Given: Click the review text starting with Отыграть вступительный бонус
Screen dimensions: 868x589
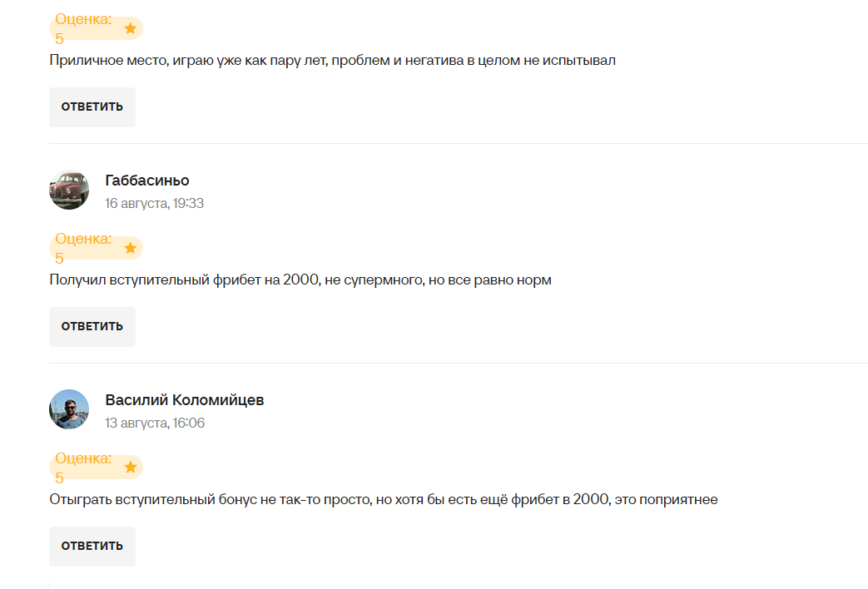Looking at the screenshot, I should [x=384, y=499].
